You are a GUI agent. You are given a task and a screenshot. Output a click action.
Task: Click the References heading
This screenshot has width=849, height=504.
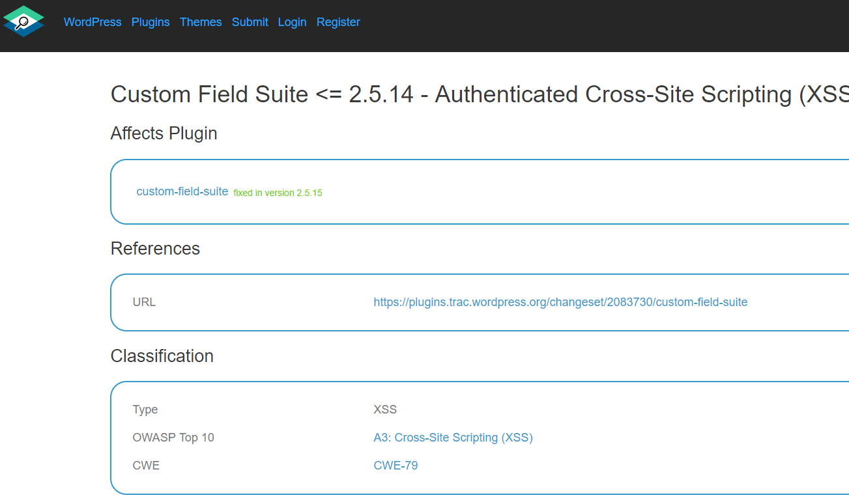[155, 249]
